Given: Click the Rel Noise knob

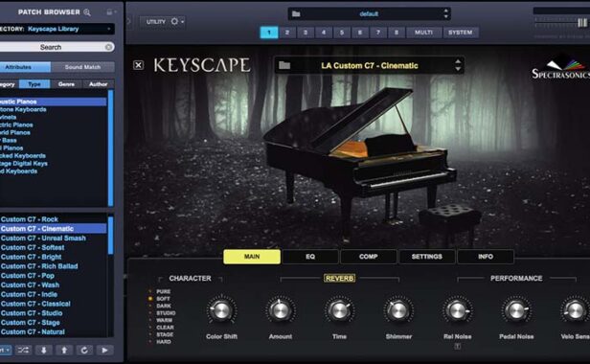Looking at the screenshot, I should click(x=457, y=310).
